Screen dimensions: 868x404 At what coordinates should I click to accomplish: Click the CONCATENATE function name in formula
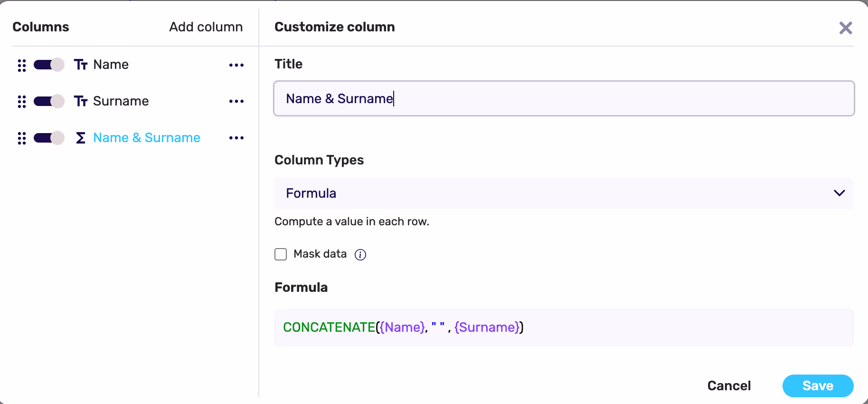[x=329, y=327]
